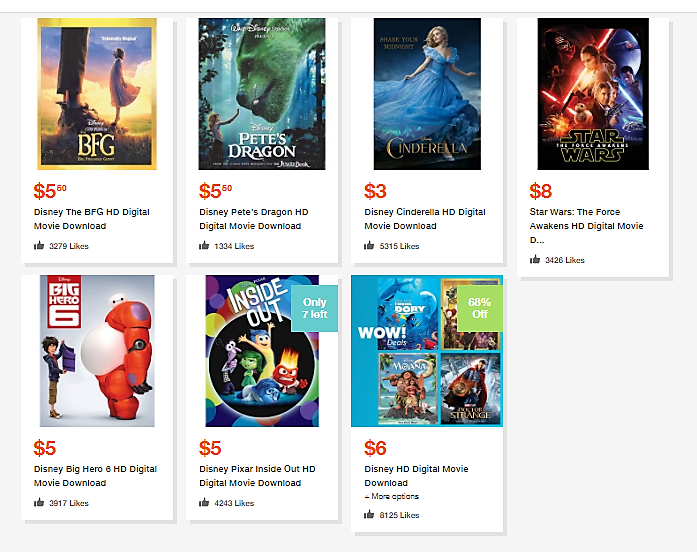
Task: Open Disney Pixar Inside Out title link
Action: click(x=257, y=476)
